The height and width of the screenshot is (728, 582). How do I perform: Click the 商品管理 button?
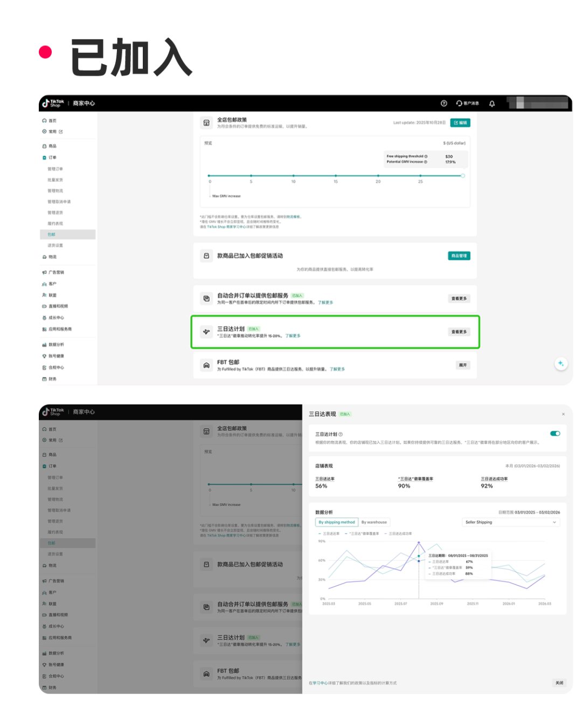[459, 256]
